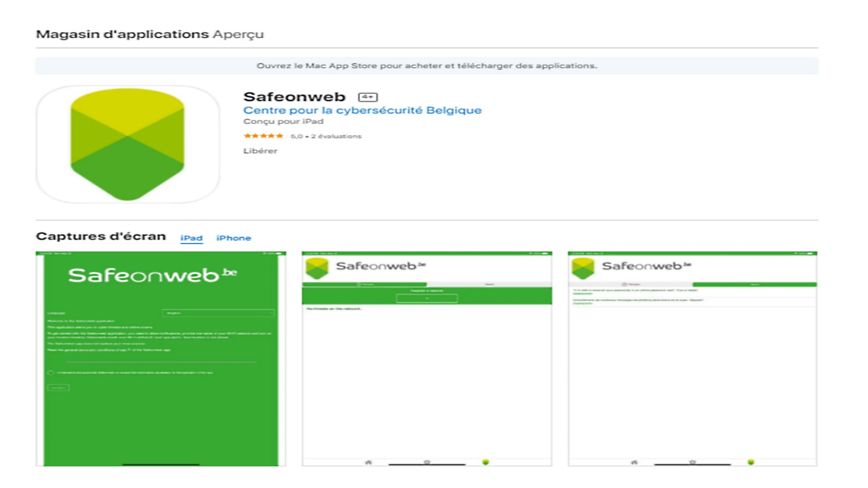Open the Register a network screenshot
The width and height of the screenshot is (868, 488).
point(427,359)
